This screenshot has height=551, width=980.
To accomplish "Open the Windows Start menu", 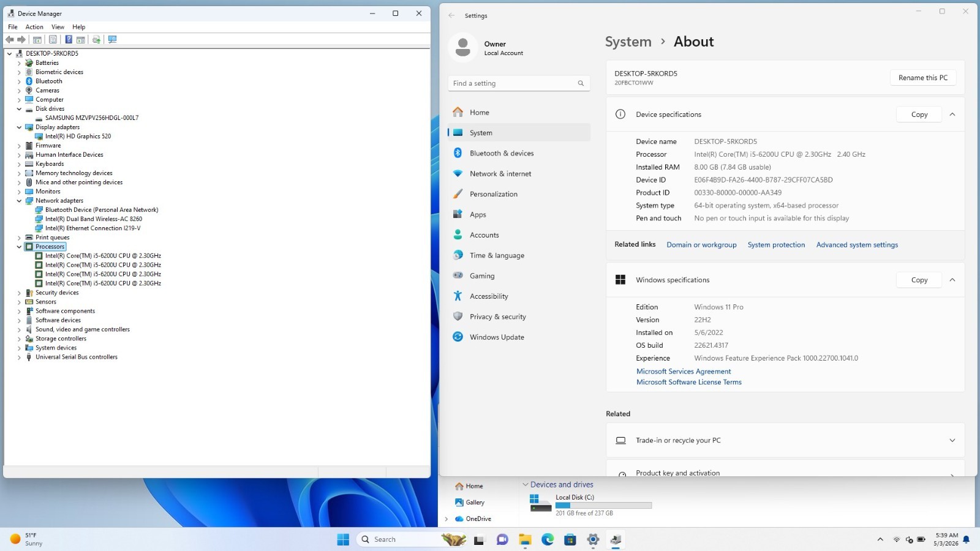I will (343, 539).
